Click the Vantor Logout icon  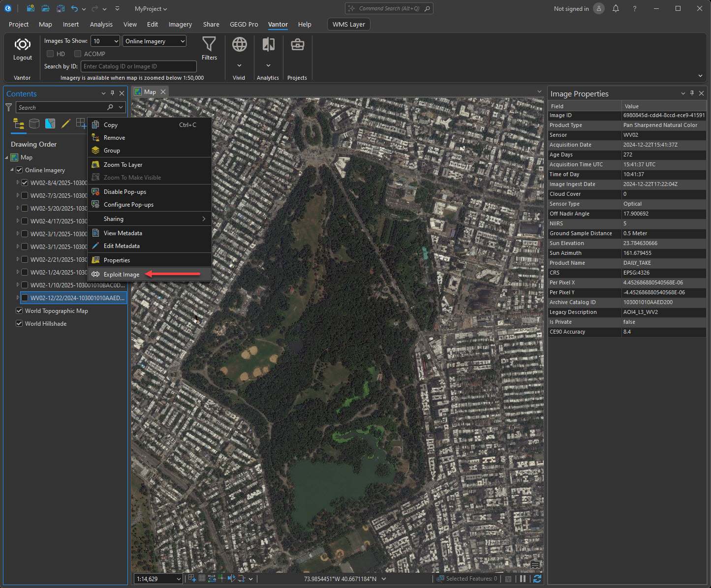[22, 45]
